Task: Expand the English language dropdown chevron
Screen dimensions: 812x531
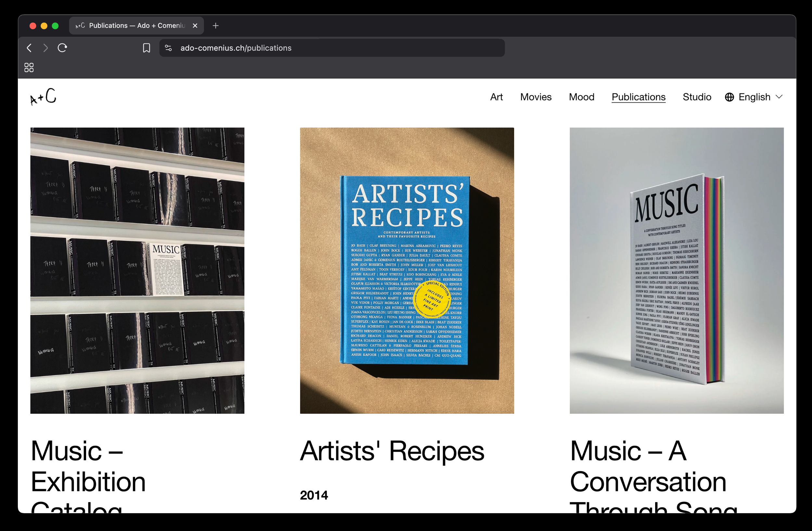Action: [x=779, y=97]
